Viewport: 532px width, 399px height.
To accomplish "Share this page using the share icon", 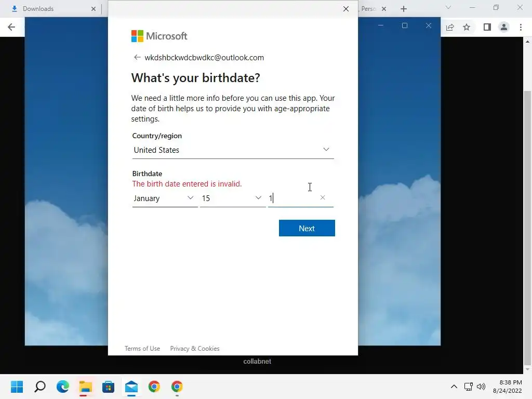I will [x=450, y=27].
